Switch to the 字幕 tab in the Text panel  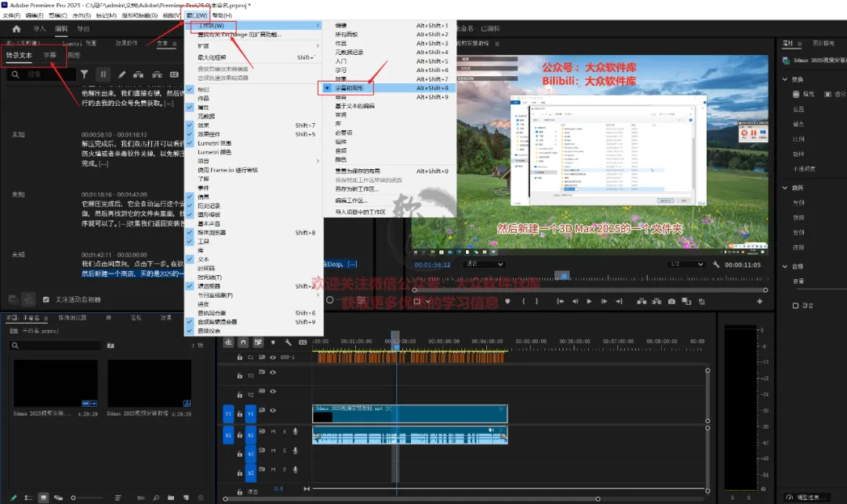pos(49,56)
